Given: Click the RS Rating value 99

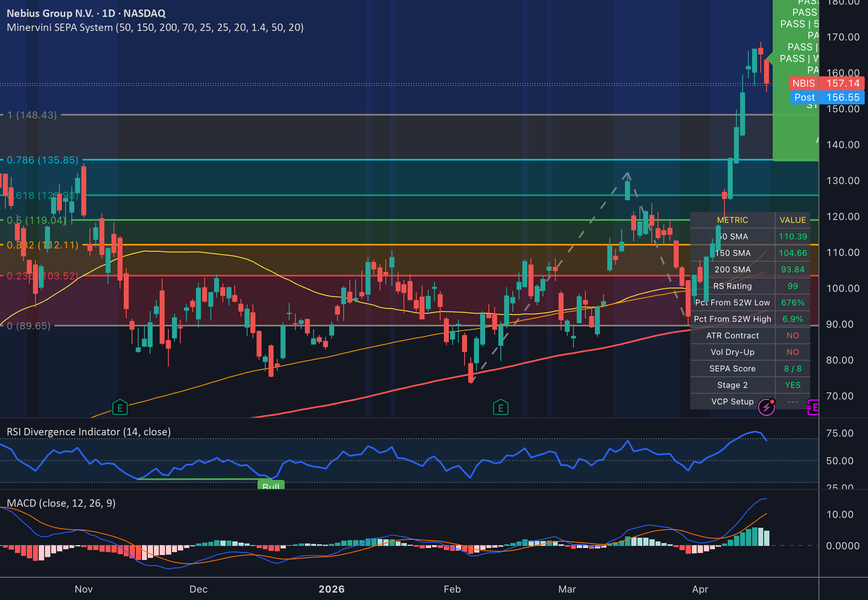Looking at the screenshot, I should (793, 286).
